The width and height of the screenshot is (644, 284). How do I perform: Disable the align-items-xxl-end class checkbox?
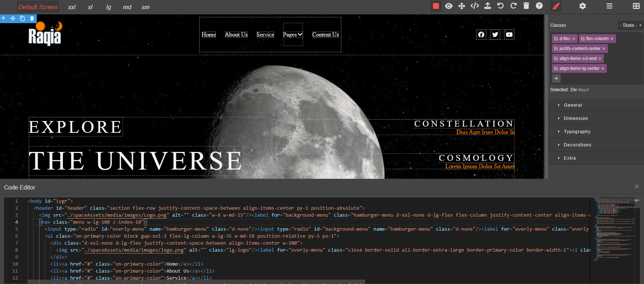pos(556,58)
